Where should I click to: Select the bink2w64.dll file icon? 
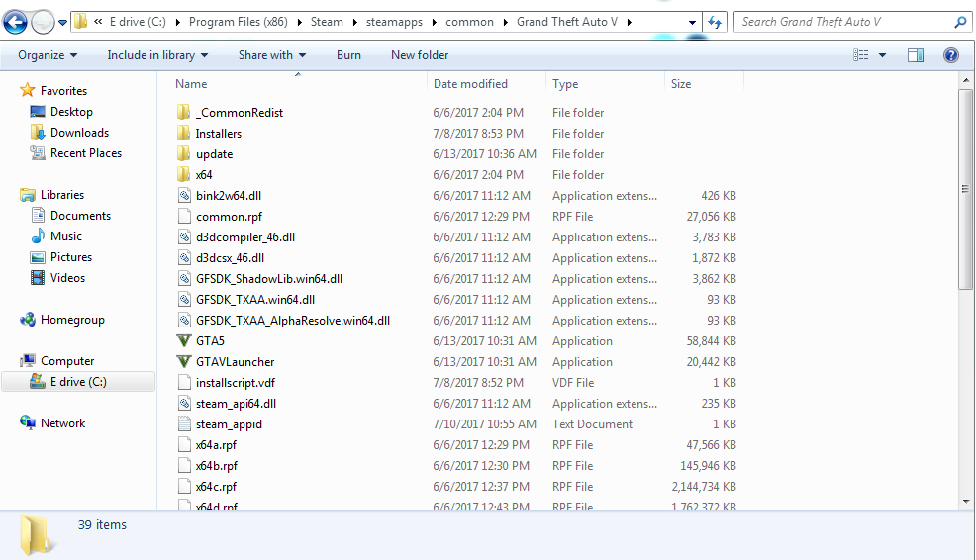point(184,195)
